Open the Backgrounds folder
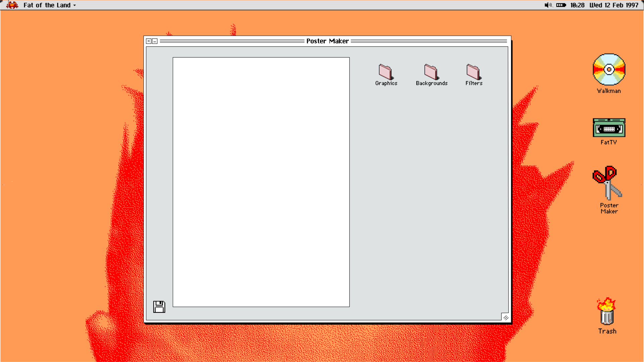 (x=431, y=72)
